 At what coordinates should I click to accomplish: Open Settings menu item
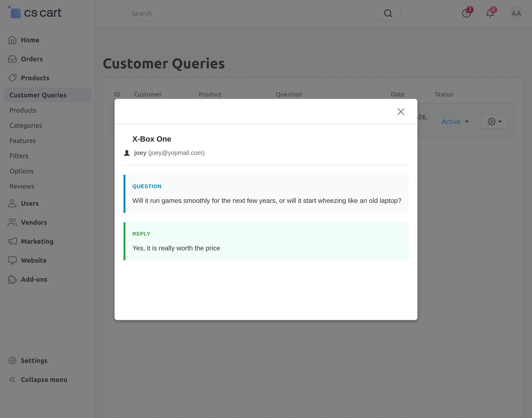click(34, 361)
